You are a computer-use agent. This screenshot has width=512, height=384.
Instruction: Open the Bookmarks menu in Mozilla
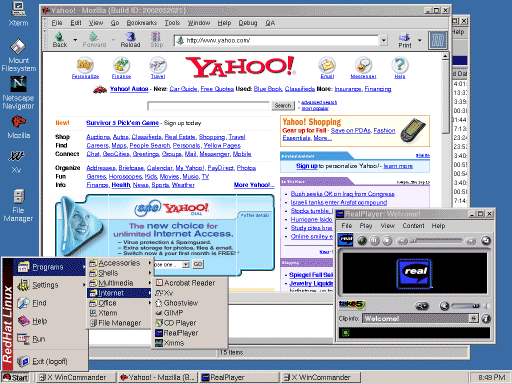coord(142,23)
